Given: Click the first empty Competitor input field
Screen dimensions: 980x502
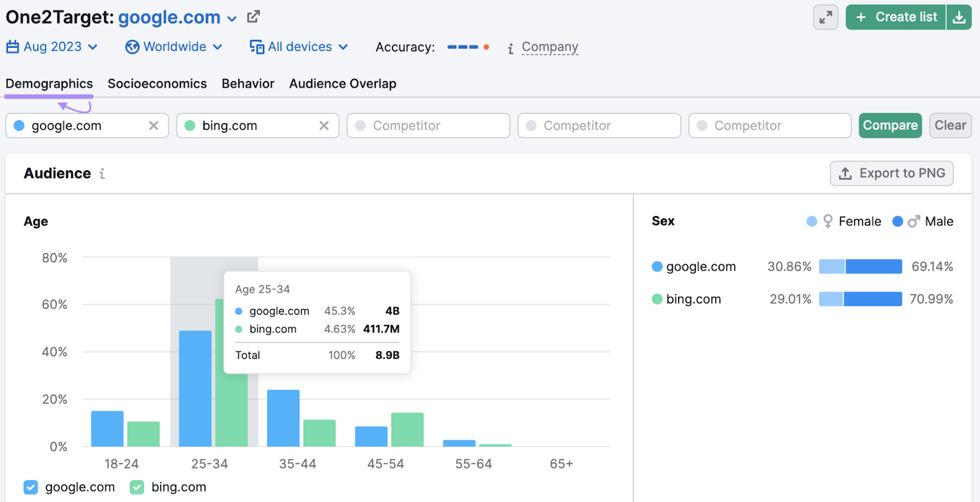Looking at the screenshot, I should click(x=428, y=125).
